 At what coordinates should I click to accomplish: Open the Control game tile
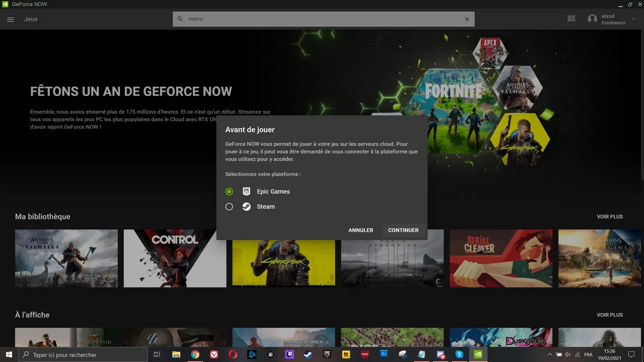(175, 258)
